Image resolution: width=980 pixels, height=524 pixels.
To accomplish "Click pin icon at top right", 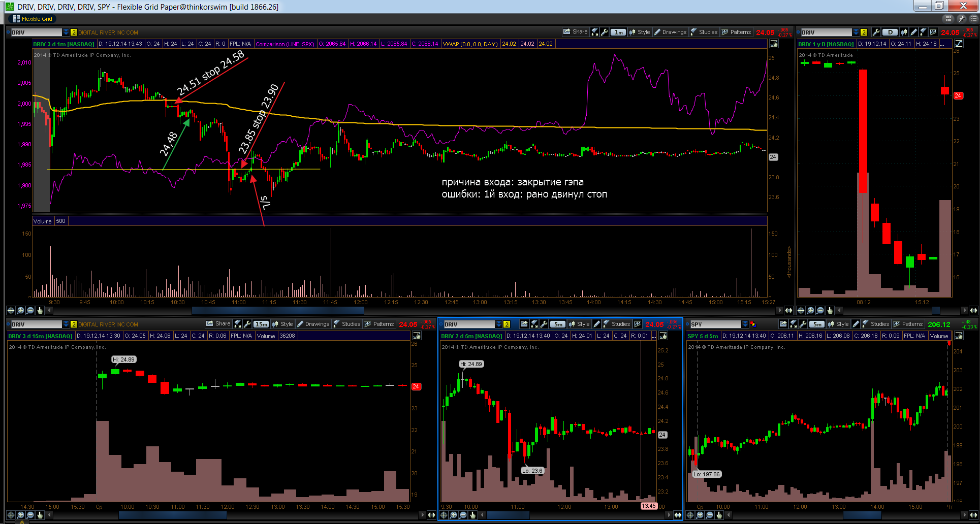I will pos(961,19).
